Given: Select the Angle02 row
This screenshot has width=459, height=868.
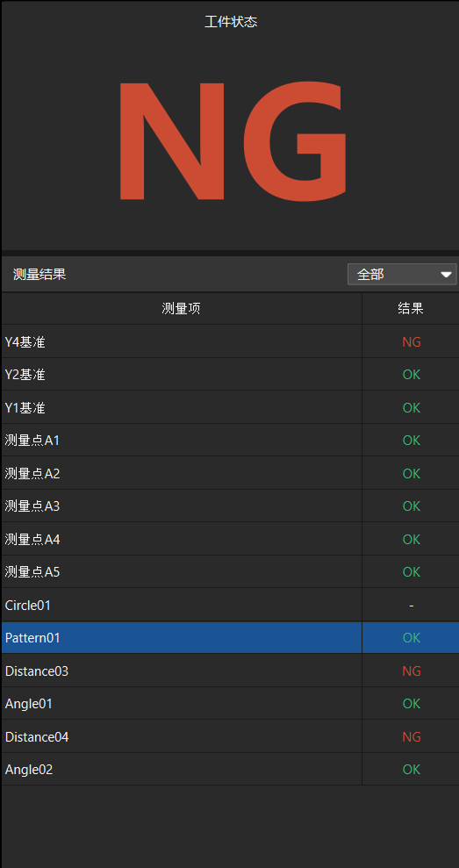Looking at the screenshot, I should tap(230, 770).
